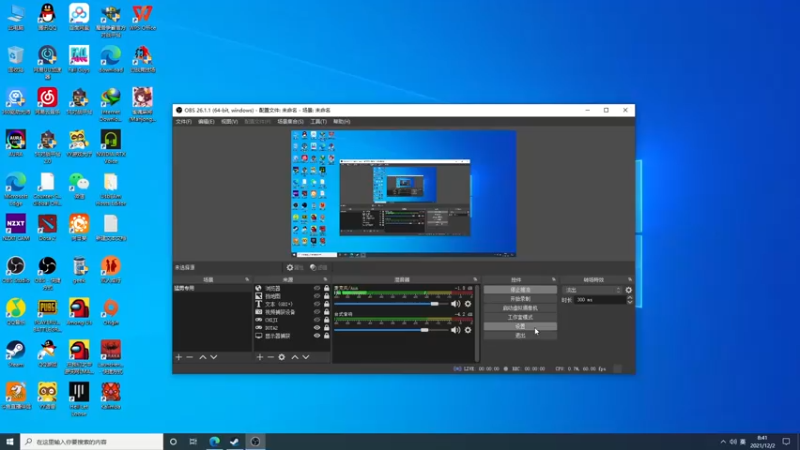This screenshot has height=450, width=800.
Task: Remove the selected source with the minus icon
Action: pos(270,357)
